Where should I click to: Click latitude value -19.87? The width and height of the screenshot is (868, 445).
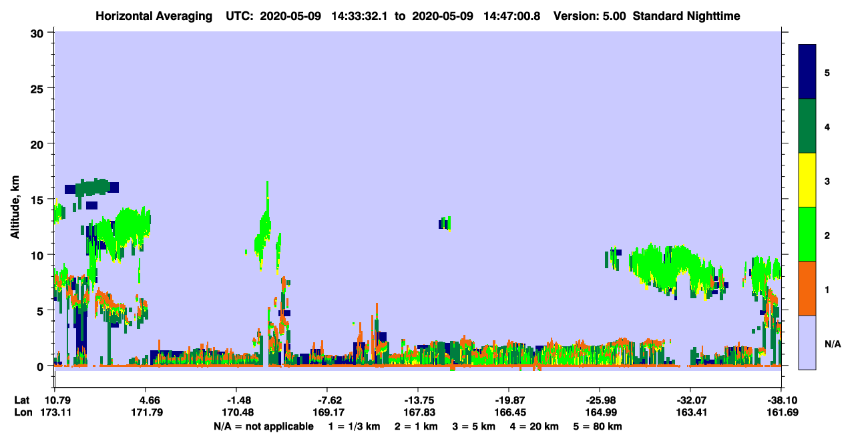pos(511,400)
